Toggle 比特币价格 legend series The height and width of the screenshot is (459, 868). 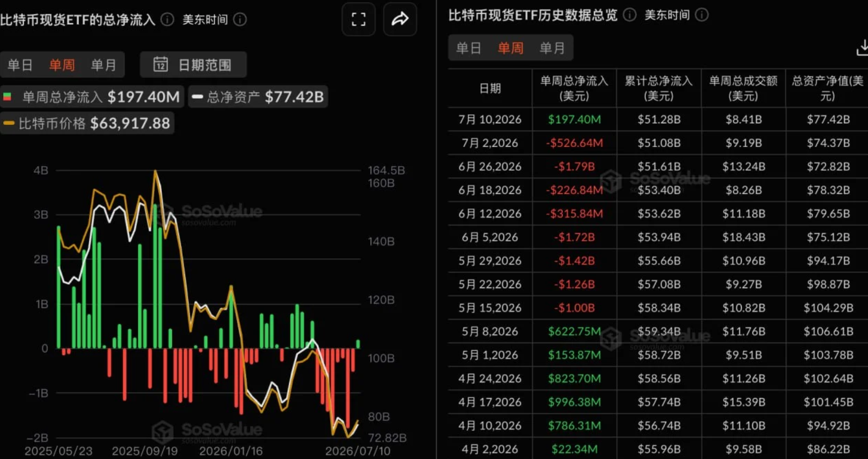[86, 123]
